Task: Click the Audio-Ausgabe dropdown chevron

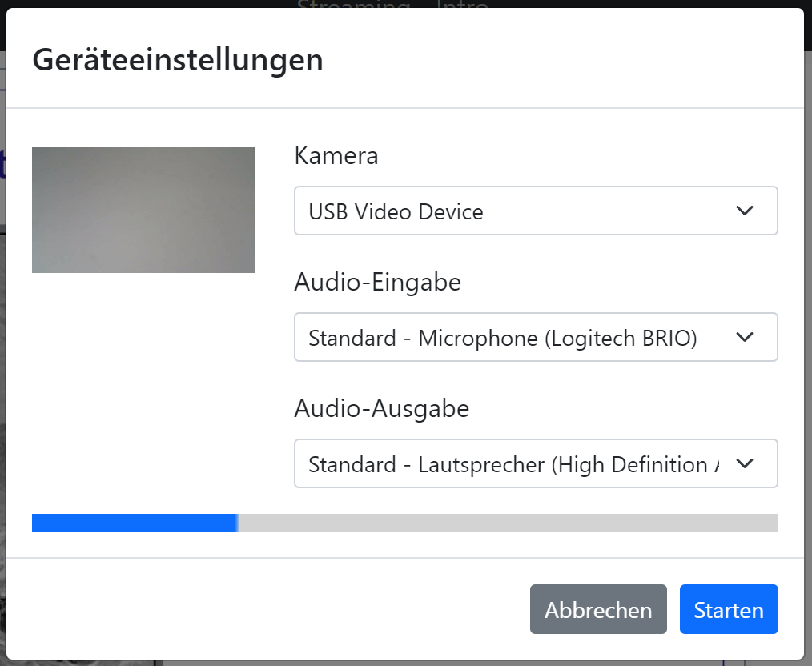Action: pos(745,463)
